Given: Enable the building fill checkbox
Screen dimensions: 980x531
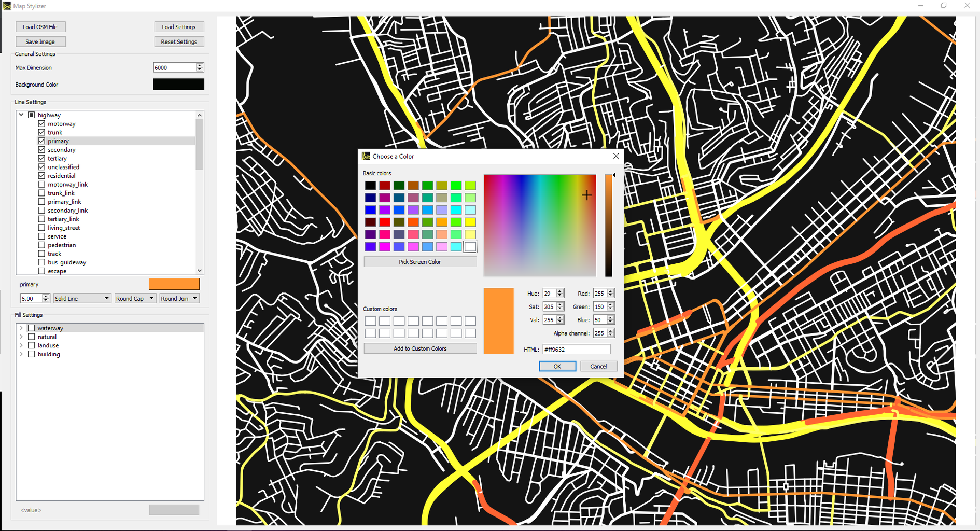Looking at the screenshot, I should click(x=31, y=354).
